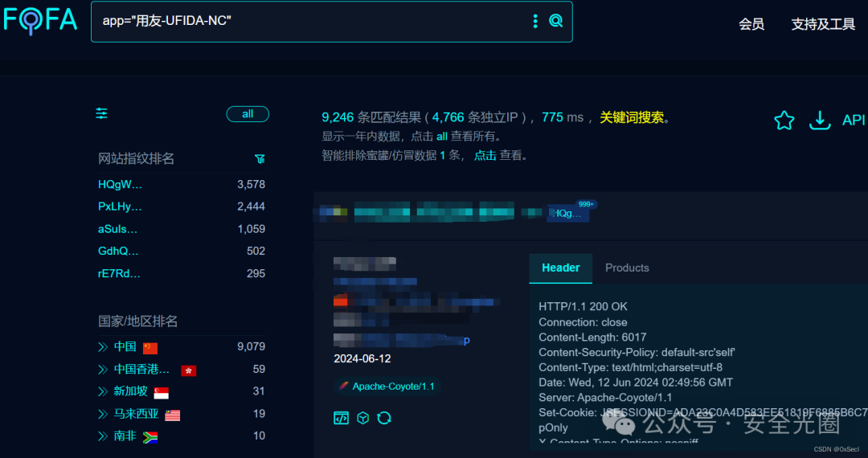
Task: Switch to the Header tab
Action: click(x=561, y=268)
